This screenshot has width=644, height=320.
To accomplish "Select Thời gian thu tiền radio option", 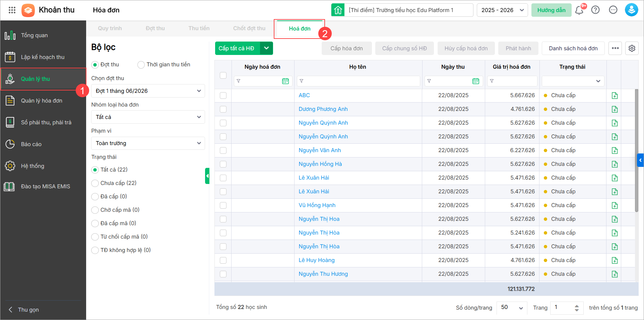I will pyautogui.click(x=141, y=65).
